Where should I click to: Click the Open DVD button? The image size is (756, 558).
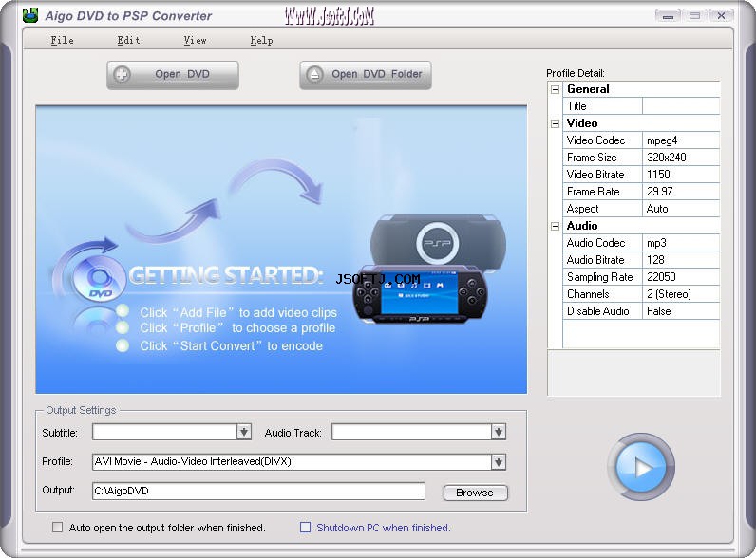173,75
